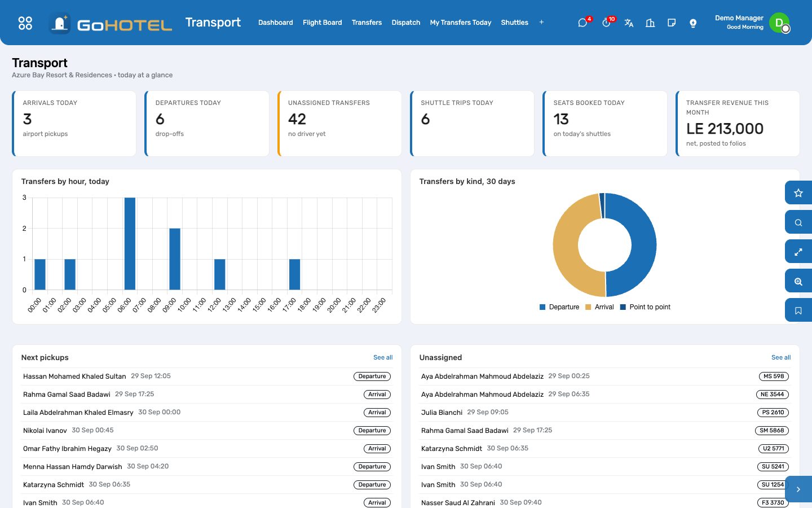
Task: Add a new menu item with plus
Action: (x=541, y=23)
